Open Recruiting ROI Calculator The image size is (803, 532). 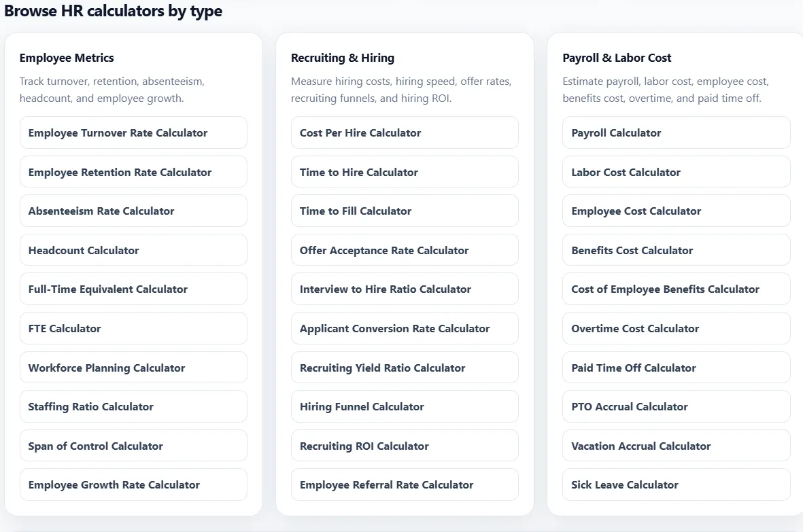click(405, 446)
